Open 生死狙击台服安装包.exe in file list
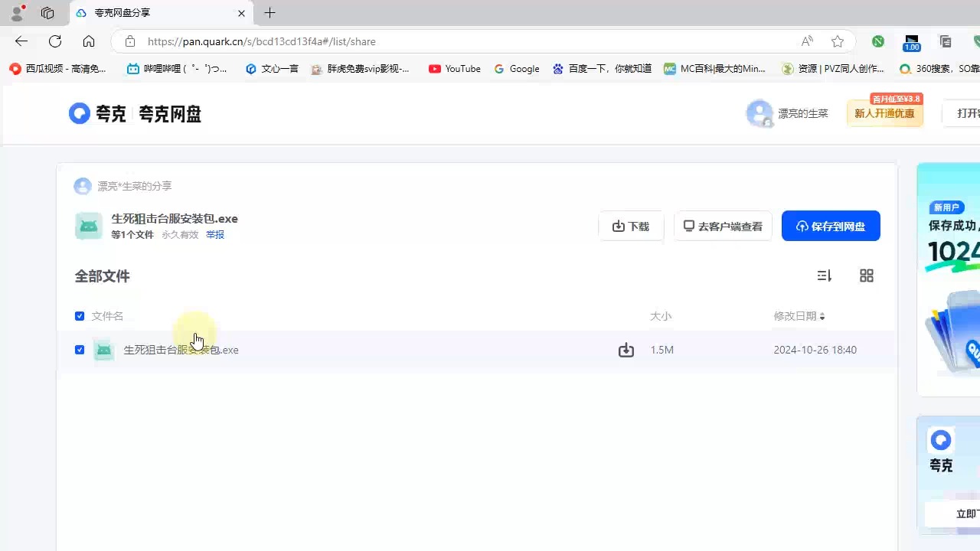 click(x=181, y=350)
